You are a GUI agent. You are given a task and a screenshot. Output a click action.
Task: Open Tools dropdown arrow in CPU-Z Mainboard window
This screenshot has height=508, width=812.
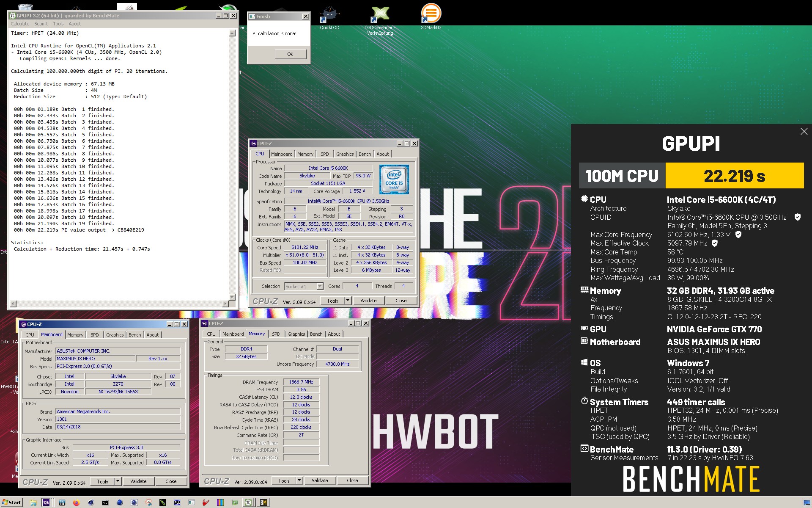[x=118, y=481]
